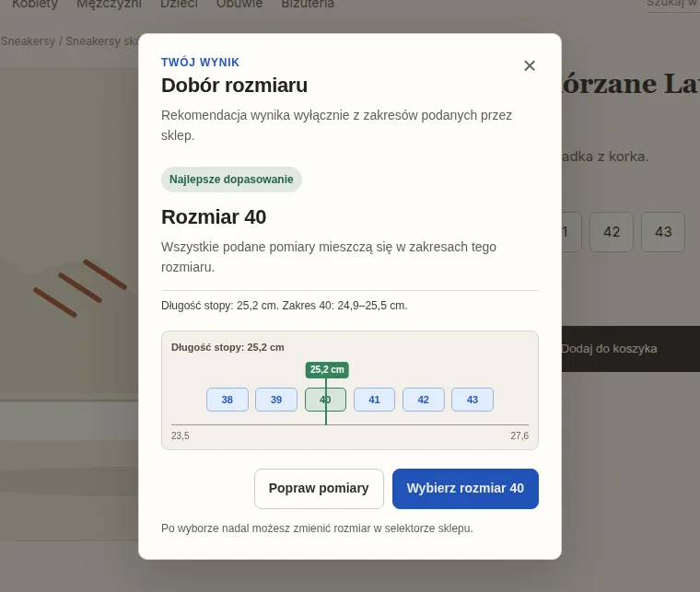The image size is (700, 592).
Task: Open the Biżuteria menu
Action: (308, 4)
